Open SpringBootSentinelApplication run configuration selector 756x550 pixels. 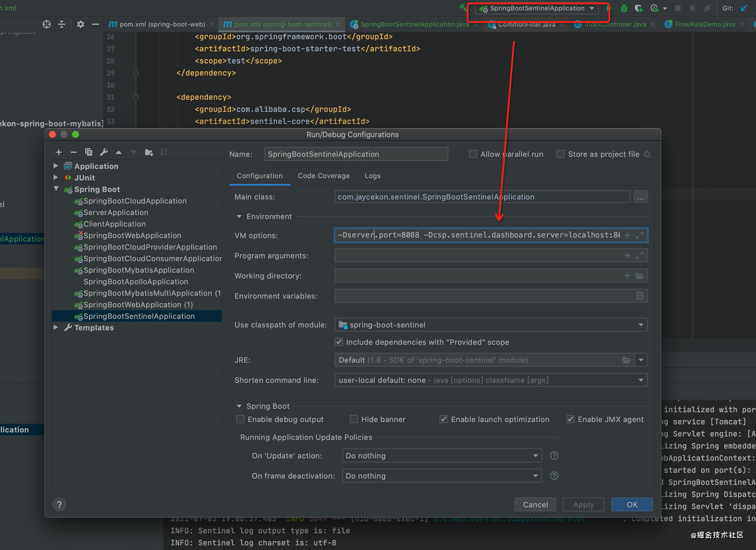(537, 8)
